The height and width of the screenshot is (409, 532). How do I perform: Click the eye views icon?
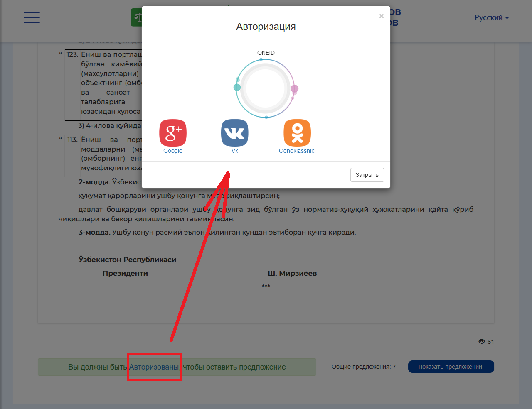coord(482,341)
